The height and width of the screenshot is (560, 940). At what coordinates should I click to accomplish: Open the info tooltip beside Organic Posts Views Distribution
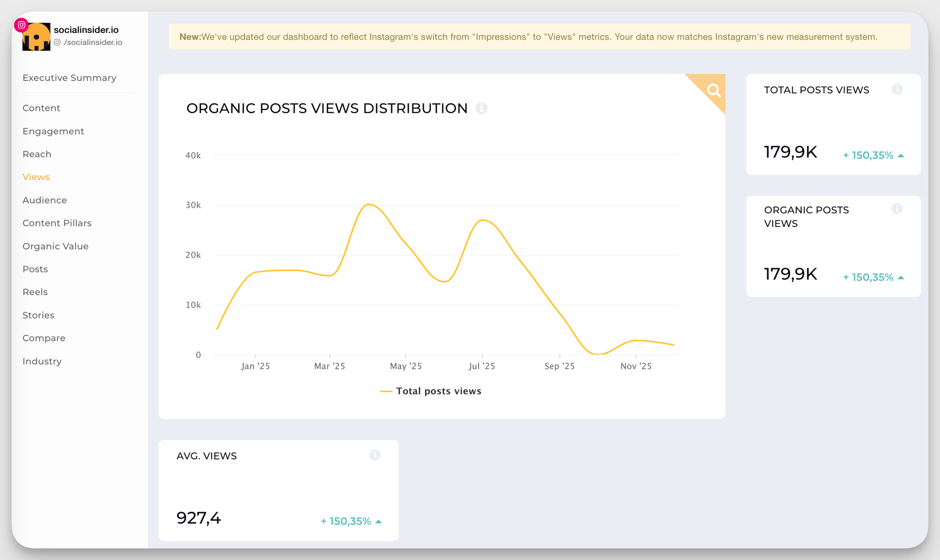tap(482, 108)
